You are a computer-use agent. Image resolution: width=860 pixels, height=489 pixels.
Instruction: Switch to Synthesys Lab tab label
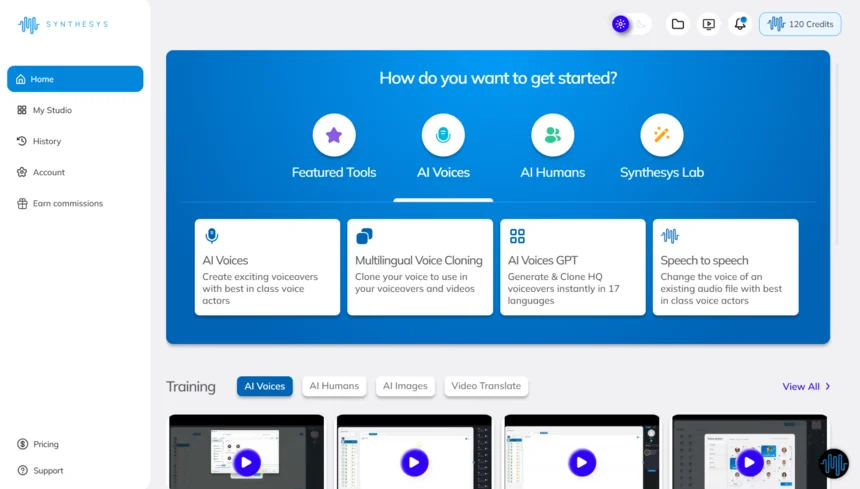click(661, 172)
